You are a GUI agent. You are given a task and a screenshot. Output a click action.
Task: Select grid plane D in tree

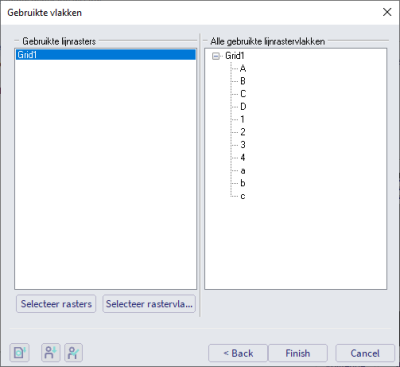(243, 107)
